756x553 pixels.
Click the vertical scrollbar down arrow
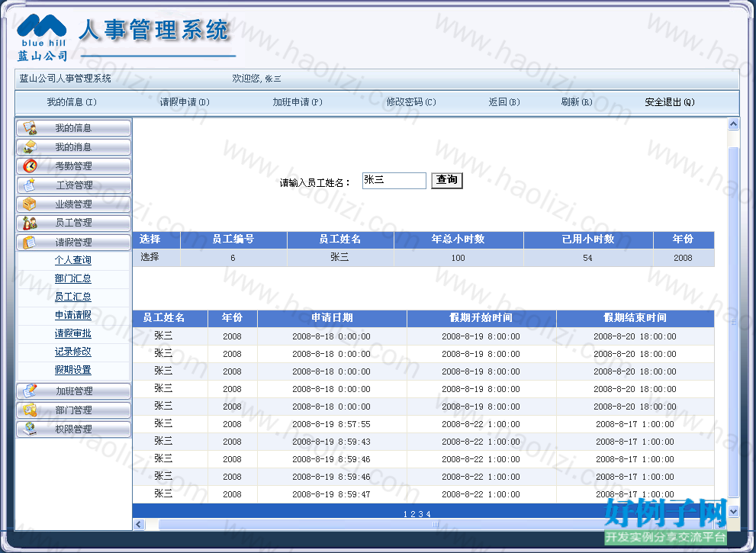tap(733, 512)
